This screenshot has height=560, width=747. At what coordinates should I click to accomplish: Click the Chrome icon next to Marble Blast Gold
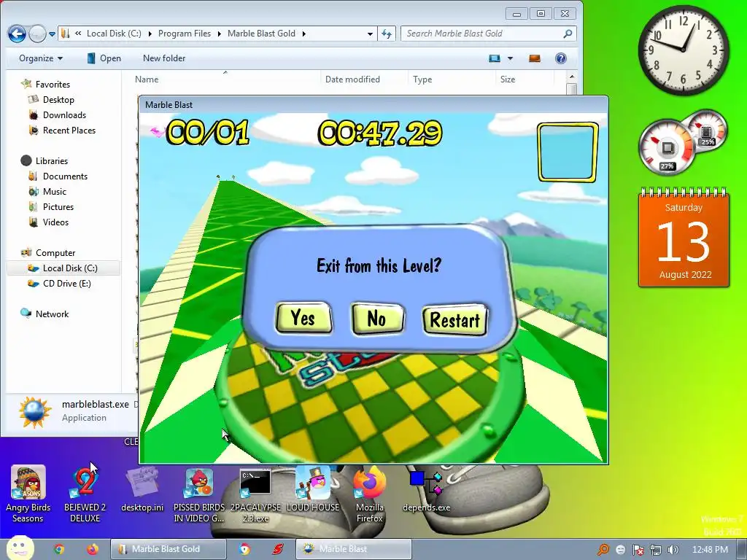pos(244,549)
